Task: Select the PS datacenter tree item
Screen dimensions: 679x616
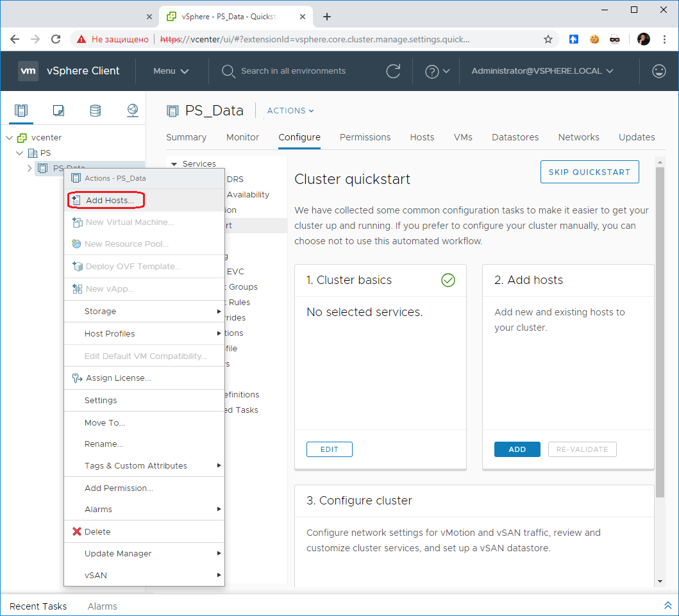Action: (46, 153)
